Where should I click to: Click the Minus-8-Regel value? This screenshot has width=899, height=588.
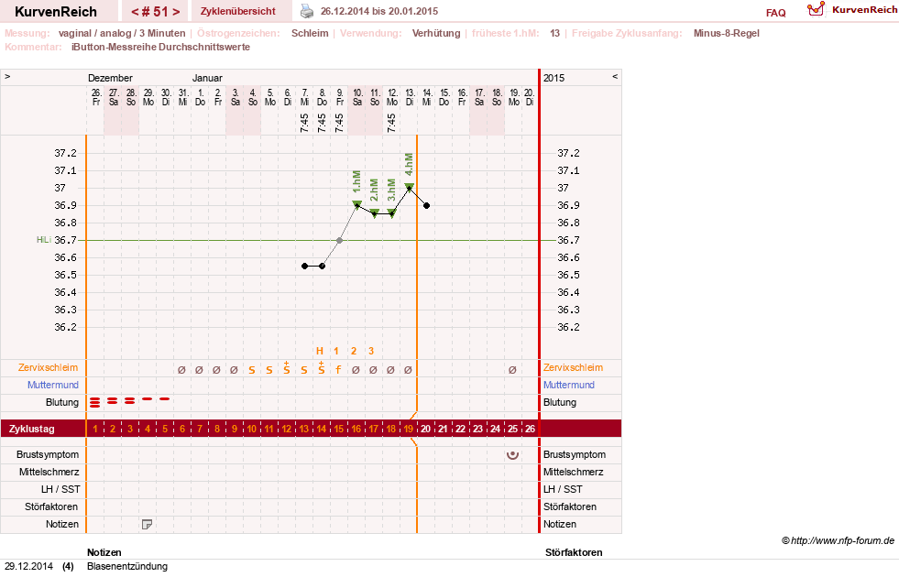[x=726, y=33]
